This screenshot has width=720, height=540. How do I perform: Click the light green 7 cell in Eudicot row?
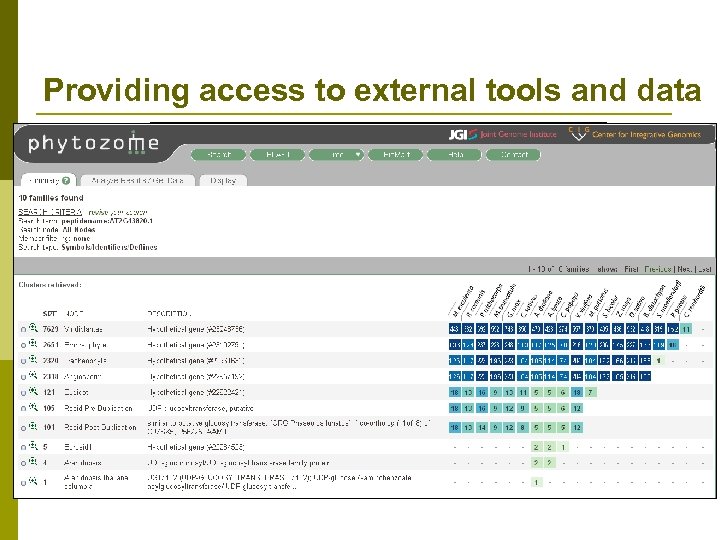tap(591, 392)
